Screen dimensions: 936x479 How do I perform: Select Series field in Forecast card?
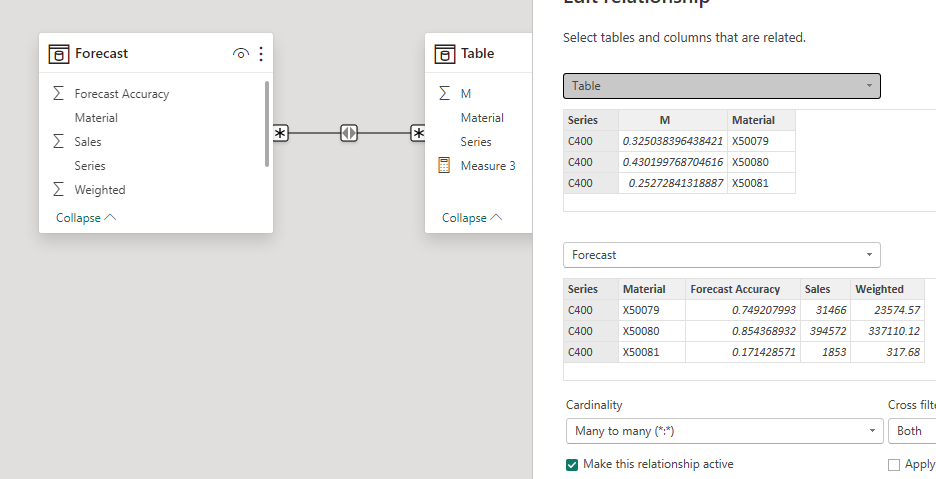click(x=90, y=165)
